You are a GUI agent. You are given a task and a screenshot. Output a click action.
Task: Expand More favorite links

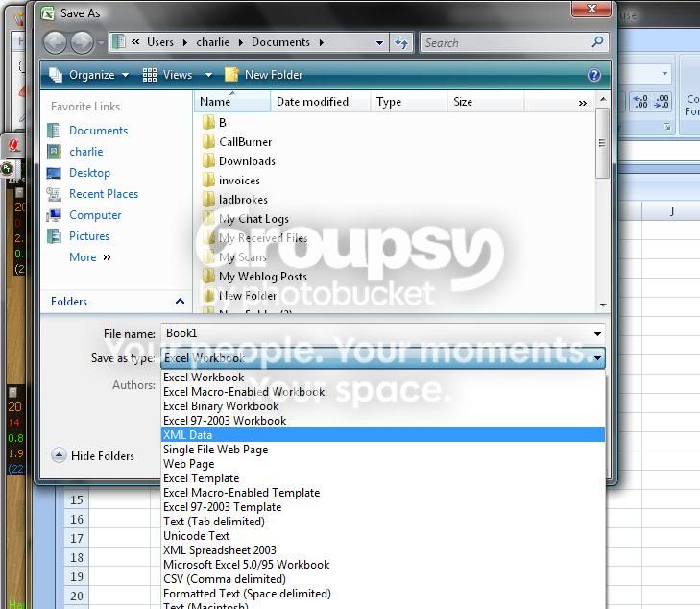tap(89, 257)
